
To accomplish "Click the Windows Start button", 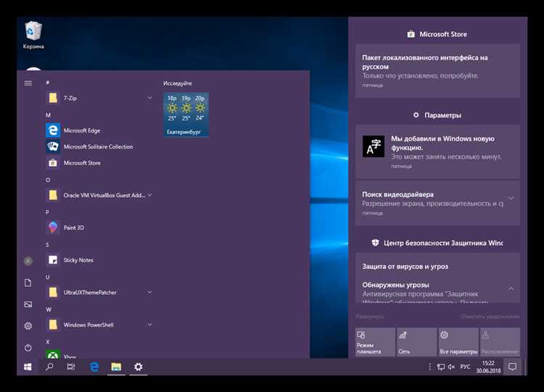I will 28,367.
